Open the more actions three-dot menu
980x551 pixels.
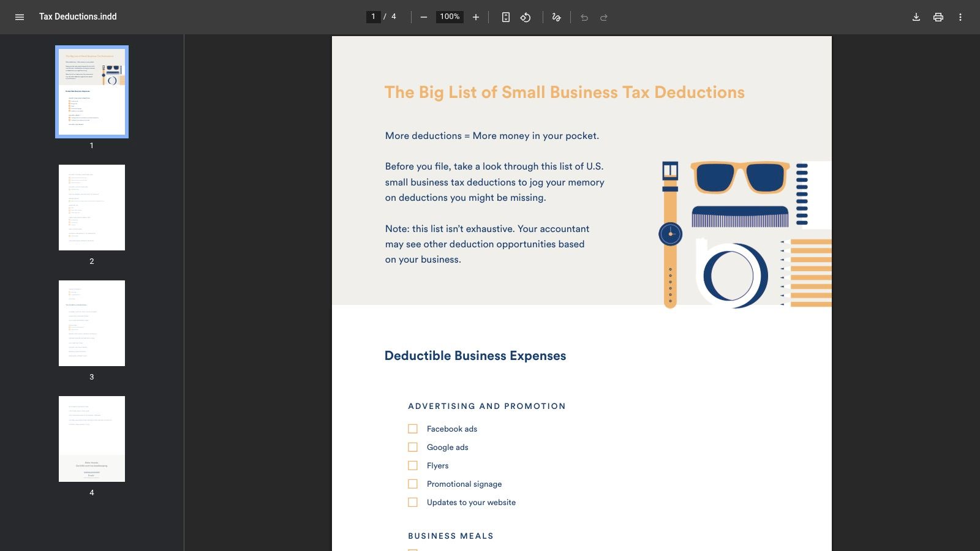960,17
